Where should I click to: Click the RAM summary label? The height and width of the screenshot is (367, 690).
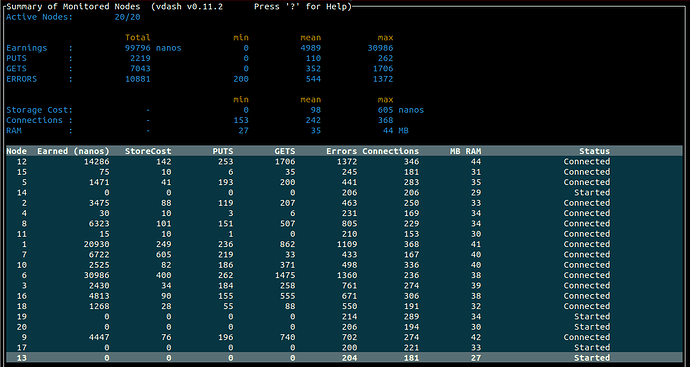click(14, 131)
